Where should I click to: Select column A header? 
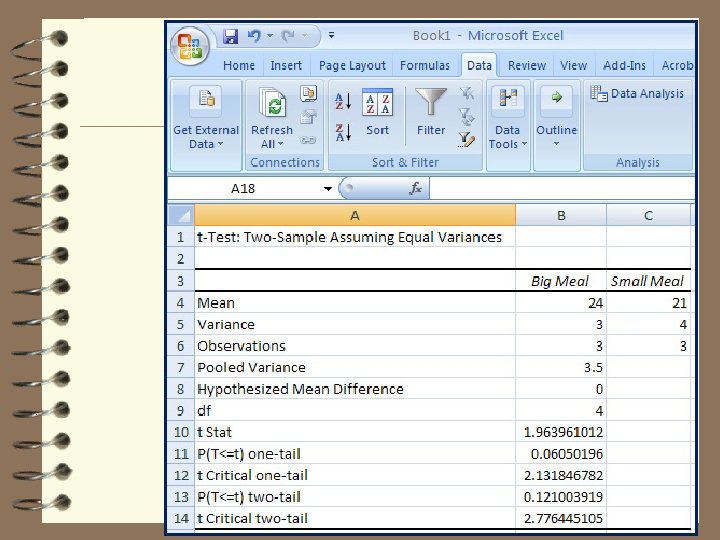click(354, 215)
